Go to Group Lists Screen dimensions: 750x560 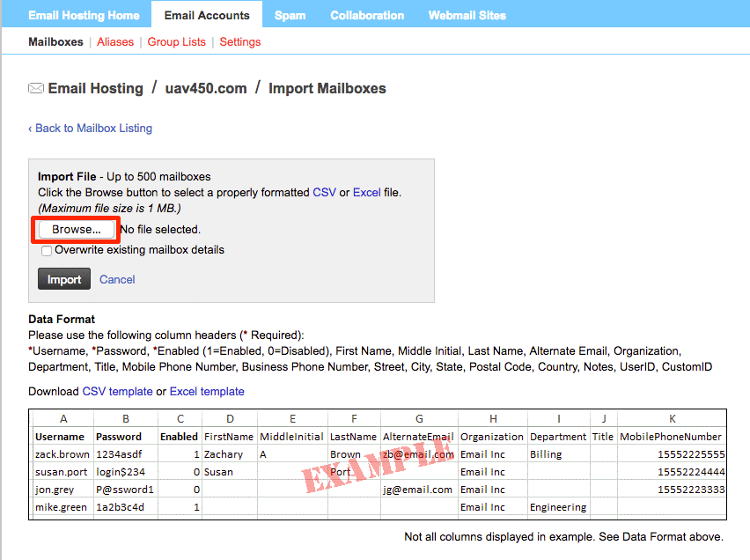pos(176,41)
